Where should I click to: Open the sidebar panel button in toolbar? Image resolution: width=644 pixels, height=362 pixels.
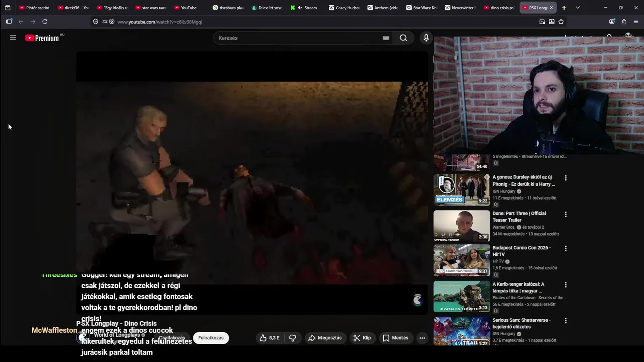tap(9, 22)
